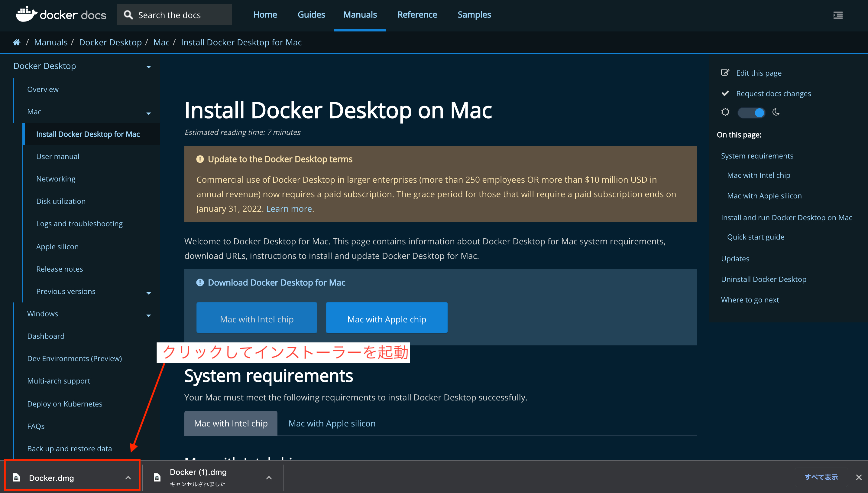The width and height of the screenshot is (868, 493).
Task: Click the search magnifier icon
Action: coord(128,15)
